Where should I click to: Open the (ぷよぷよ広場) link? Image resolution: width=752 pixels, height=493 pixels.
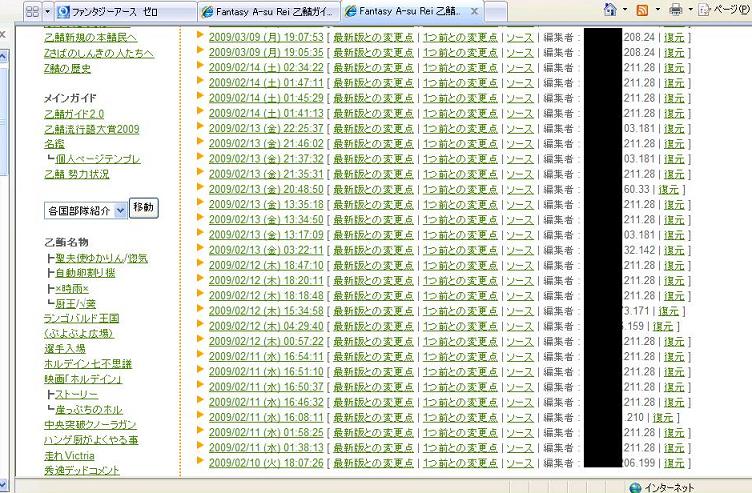point(79,333)
